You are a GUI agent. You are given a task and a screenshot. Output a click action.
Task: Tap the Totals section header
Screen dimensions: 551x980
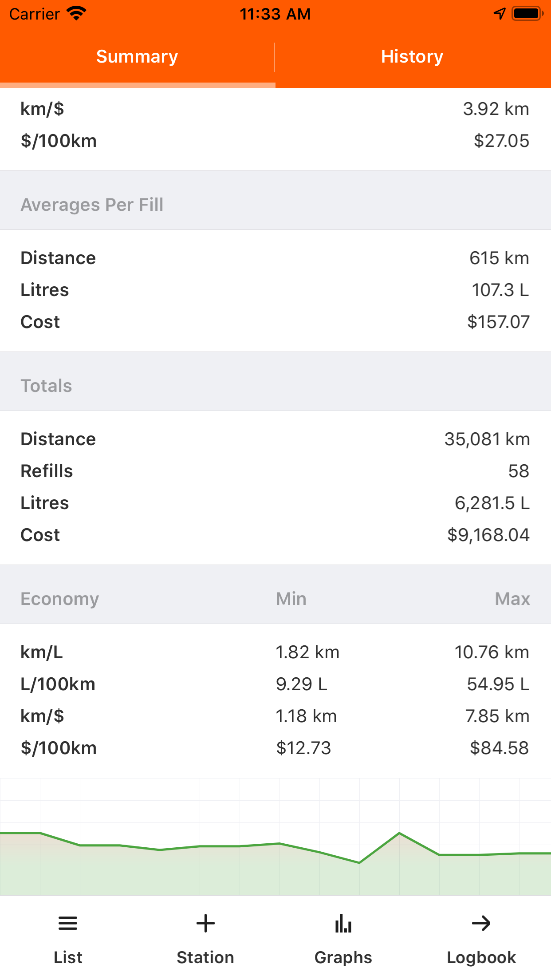pyautogui.click(x=47, y=386)
